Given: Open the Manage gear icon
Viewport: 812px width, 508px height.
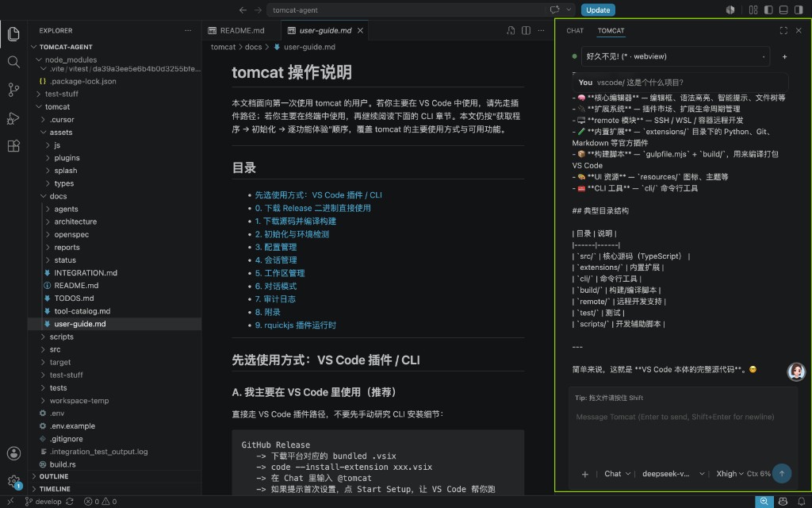Looking at the screenshot, I should (x=13, y=482).
